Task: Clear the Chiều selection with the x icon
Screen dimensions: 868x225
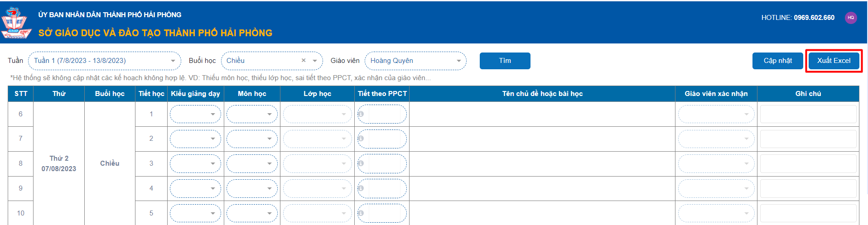Action: click(x=304, y=61)
